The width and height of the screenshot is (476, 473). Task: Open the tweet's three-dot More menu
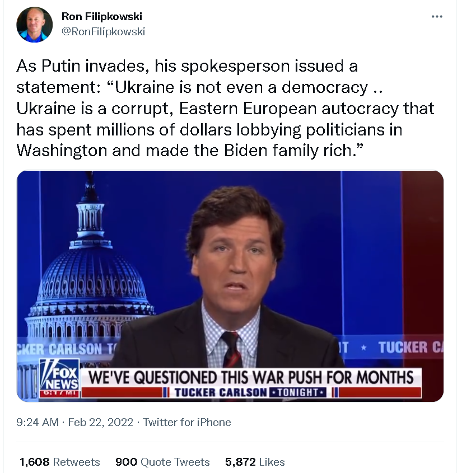tap(437, 16)
